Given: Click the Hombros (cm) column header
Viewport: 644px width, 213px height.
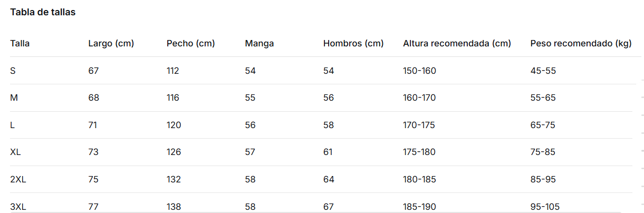Looking at the screenshot, I should coord(353,43).
